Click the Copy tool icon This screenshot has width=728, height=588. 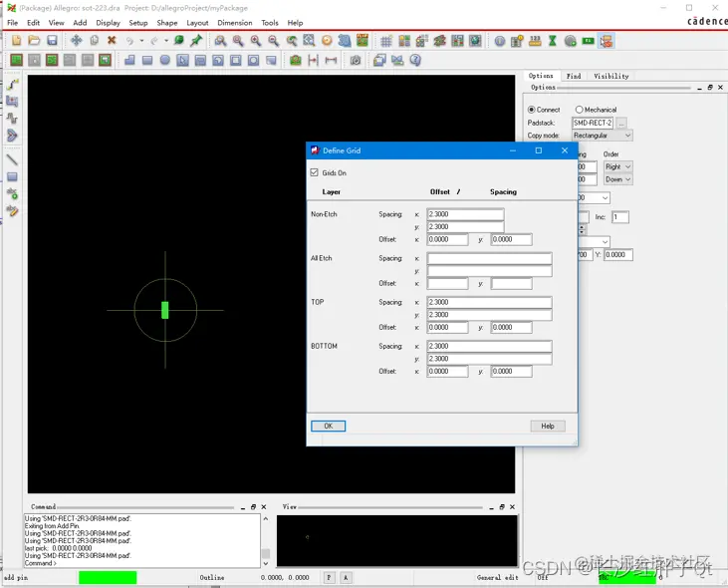pyautogui.click(x=95, y=41)
